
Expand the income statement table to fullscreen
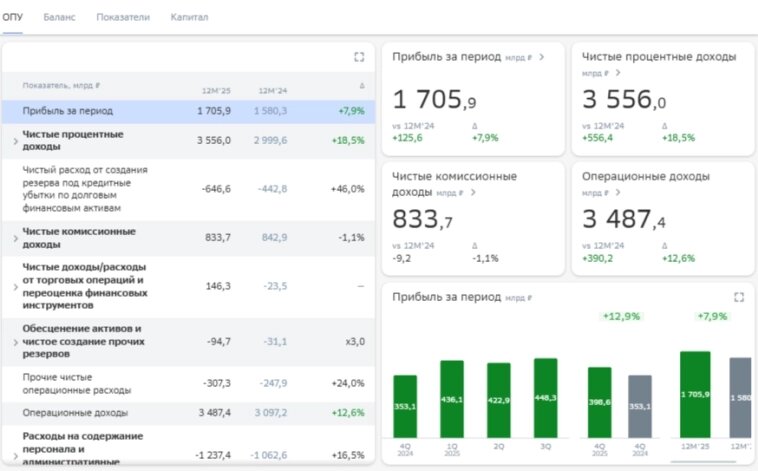coord(359,57)
